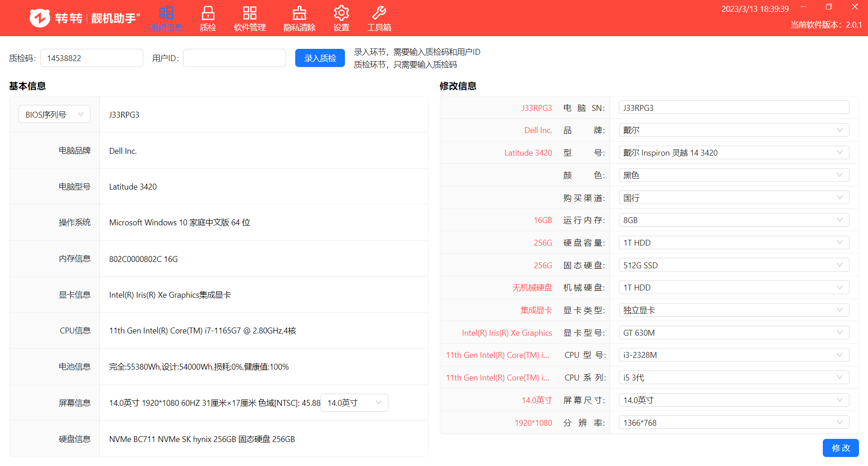This screenshot has height=466, width=868.
Task: Click the J33RPG3 serial in 基本信息
Action: (124, 115)
